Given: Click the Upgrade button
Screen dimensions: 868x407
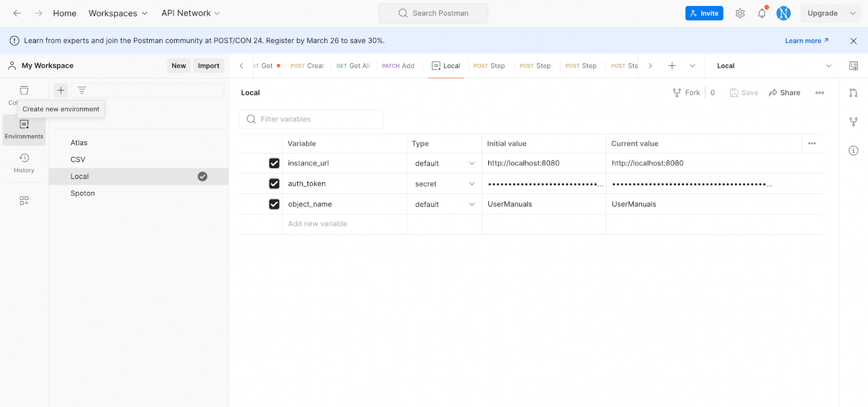Looking at the screenshot, I should [822, 13].
